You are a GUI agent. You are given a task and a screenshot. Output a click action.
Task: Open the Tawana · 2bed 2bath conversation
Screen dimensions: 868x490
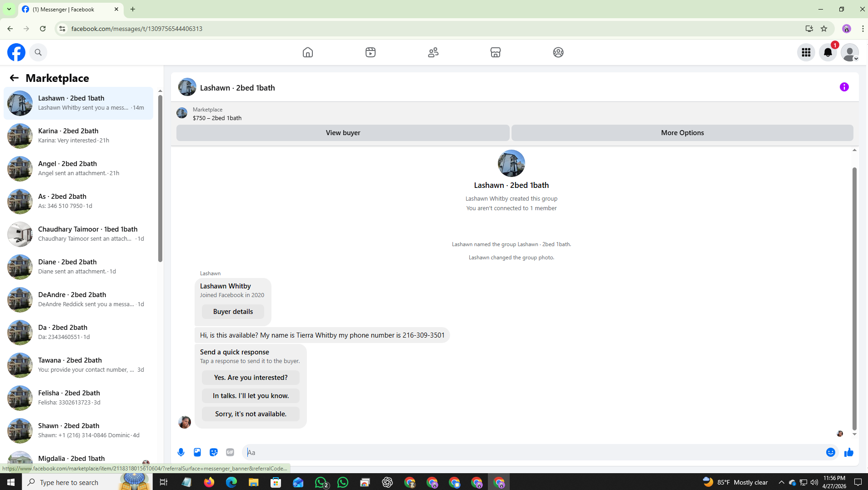click(x=78, y=365)
